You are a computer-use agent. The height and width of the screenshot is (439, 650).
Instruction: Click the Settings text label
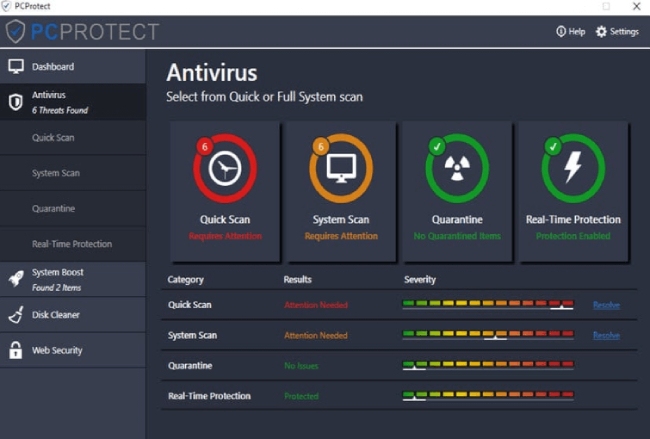tap(624, 32)
